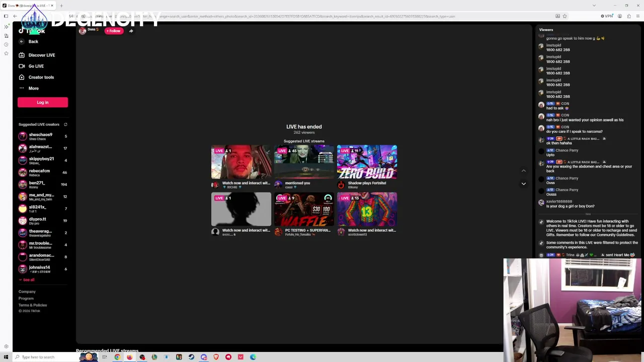Open the More menu in the sidebar
The height and width of the screenshot is (362, 644).
tap(29, 88)
